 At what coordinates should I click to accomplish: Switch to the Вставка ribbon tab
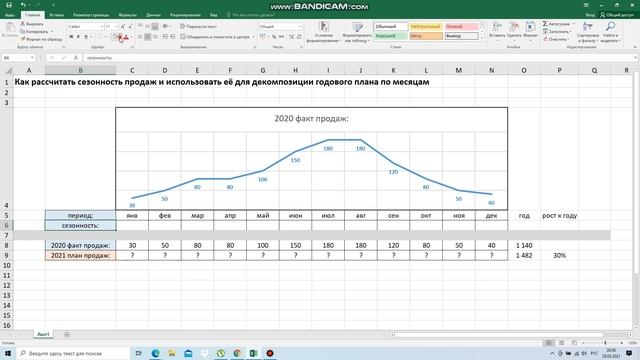point(56,15)
